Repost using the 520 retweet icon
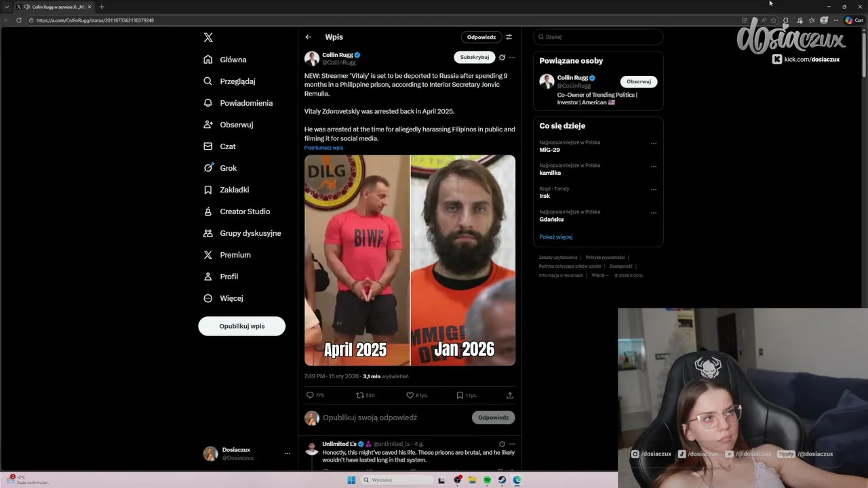 [x=361, y=395]
